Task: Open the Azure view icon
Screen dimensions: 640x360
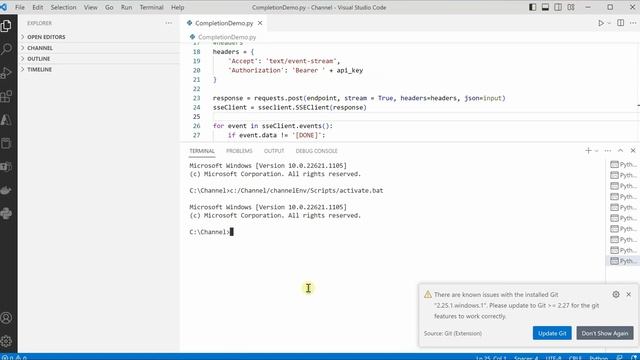Action: coord(6,120)
